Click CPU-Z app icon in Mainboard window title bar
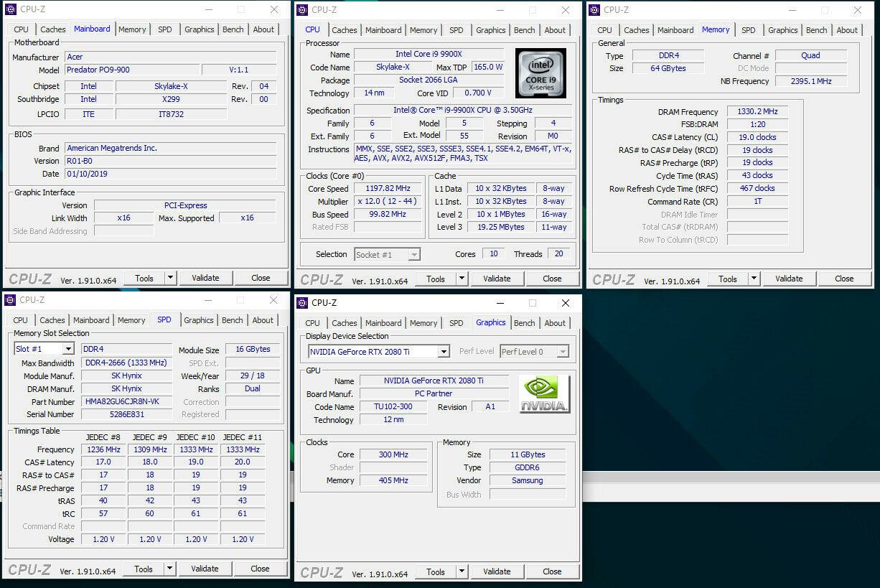This screenshot has height=588, width=880. tap(11, 10)
